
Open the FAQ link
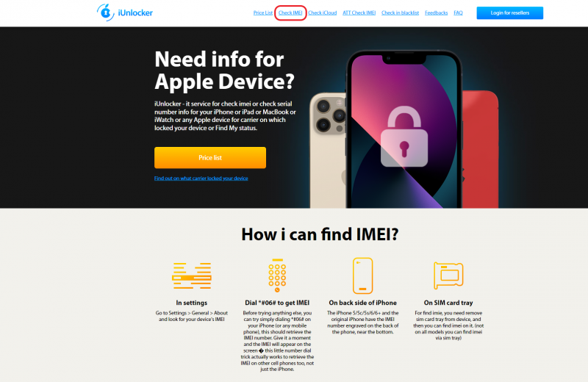pyautogui.click(x=458, y=12)
